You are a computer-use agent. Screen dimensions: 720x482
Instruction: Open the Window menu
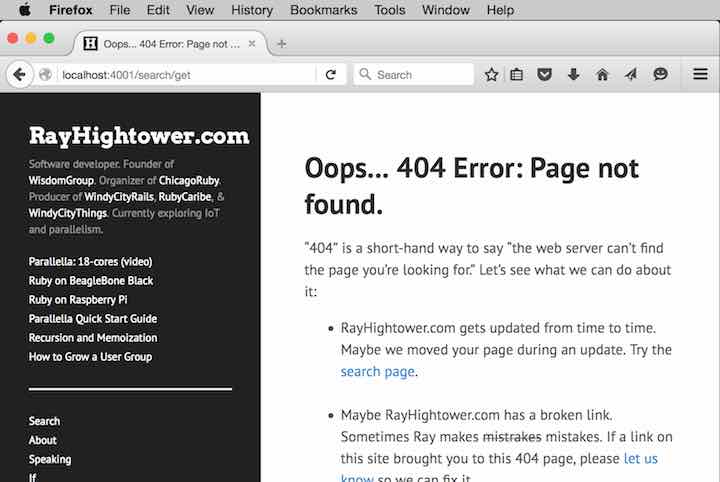click(445, 10)
